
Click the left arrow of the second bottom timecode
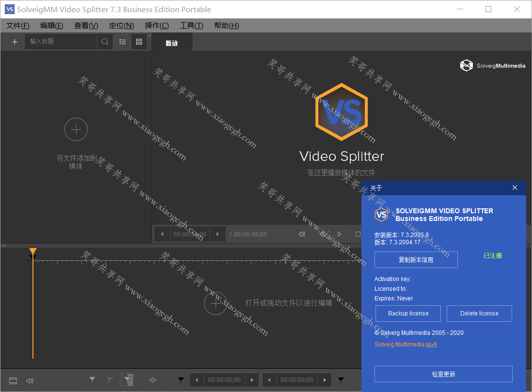tap(269, 380)
